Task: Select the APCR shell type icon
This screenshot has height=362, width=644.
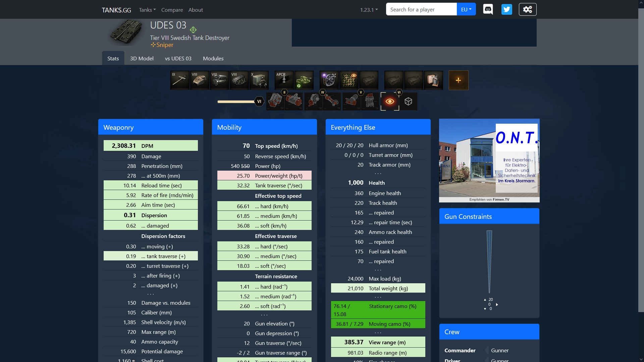Action: click(x=284, y=80)
